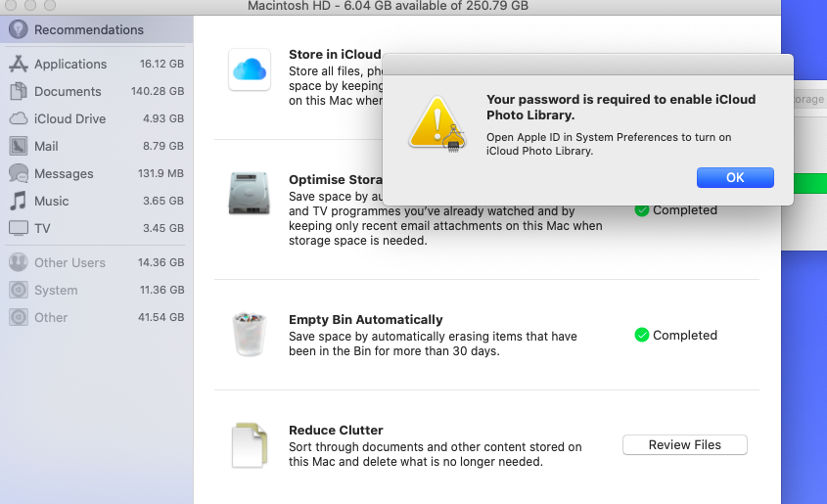Click the Applications sidebar icon
Screen dimensions: 827x504
(x=18, y=64)
